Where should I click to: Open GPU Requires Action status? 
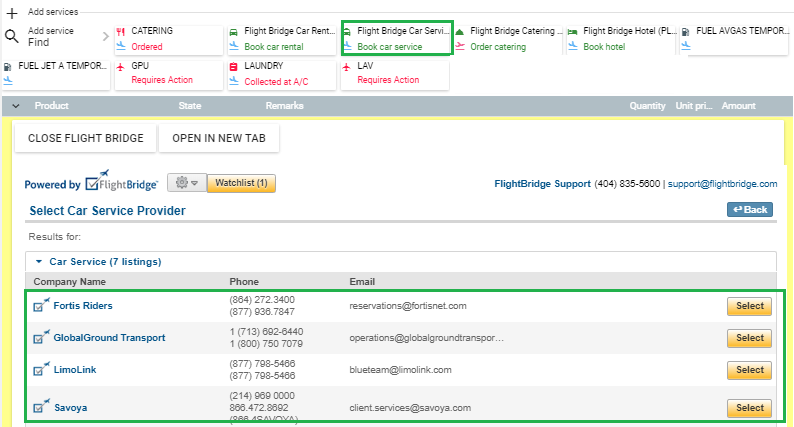tap(162, 80)
